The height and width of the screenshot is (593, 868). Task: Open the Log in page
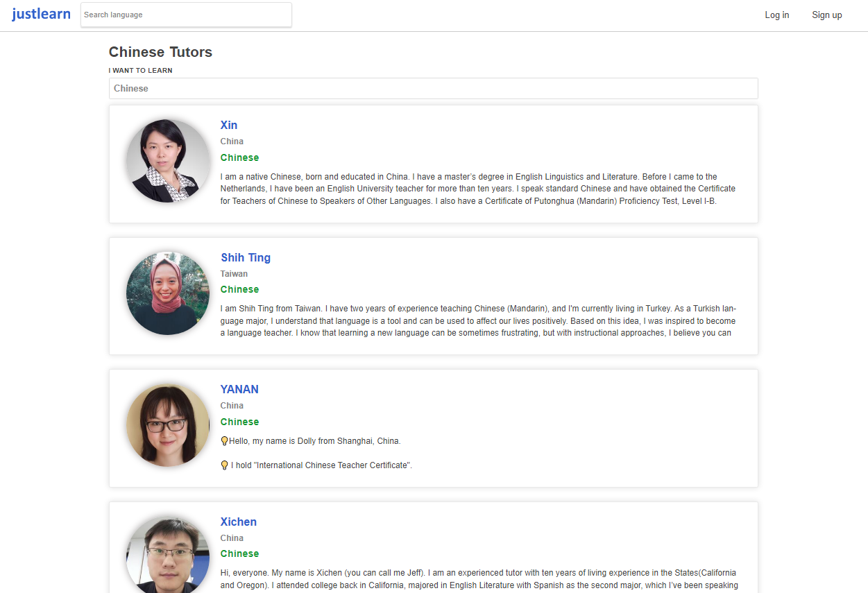[x=776, y=15]
